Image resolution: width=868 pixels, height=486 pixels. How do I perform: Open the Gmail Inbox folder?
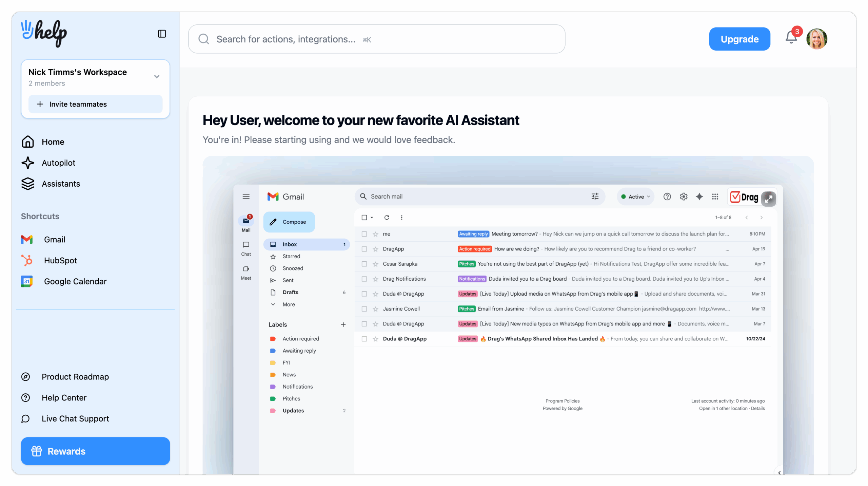tap(307, 244)
